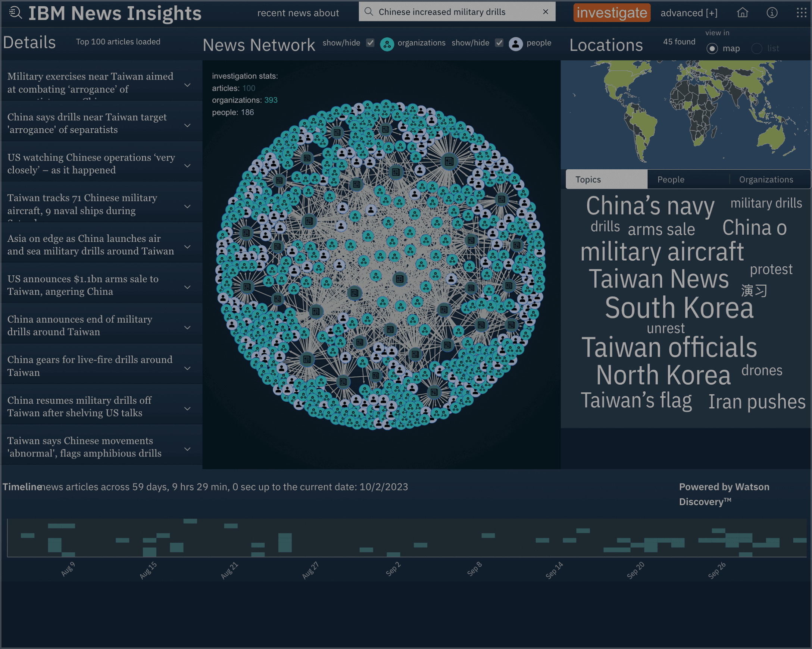The height and width of the screenshot is (649, 812).
Task: Click 'Taiwan officials' topic in word cloud
Action: point(669,348)
